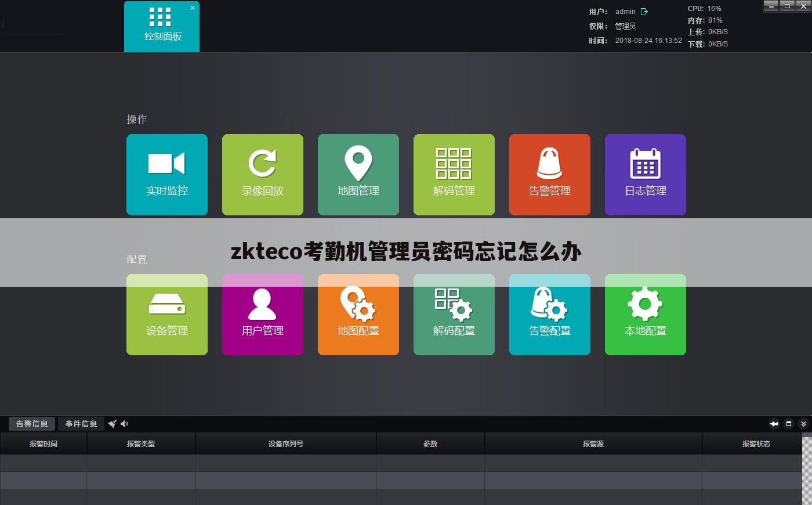The width and height of the screenshot is (812, 505).
Task: Open the 解码管理 decoder management tile
Action: pyautogui.click(x=454, y=175)
